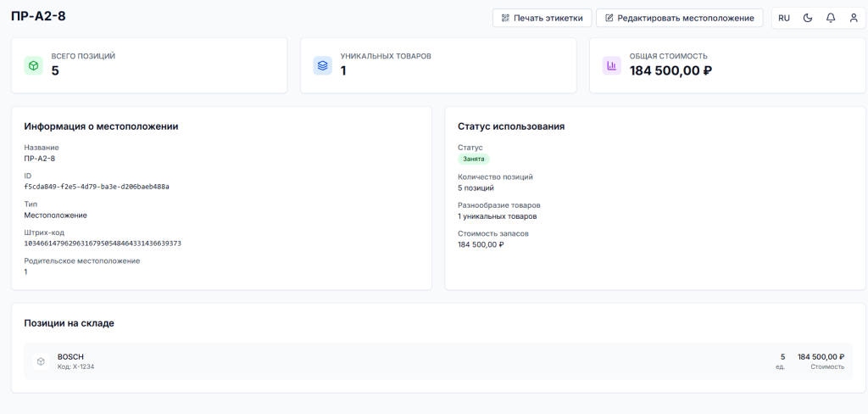Viewport: 868px width, 414px height.
Task: Click the green cube icon in Всего позиций
Action: coord(33,65)
